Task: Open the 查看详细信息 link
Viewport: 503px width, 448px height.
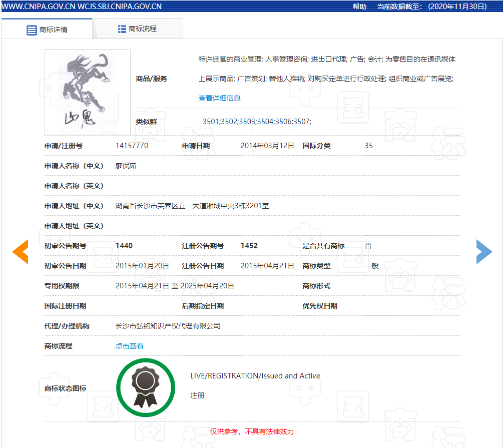Action: (219, 98)
